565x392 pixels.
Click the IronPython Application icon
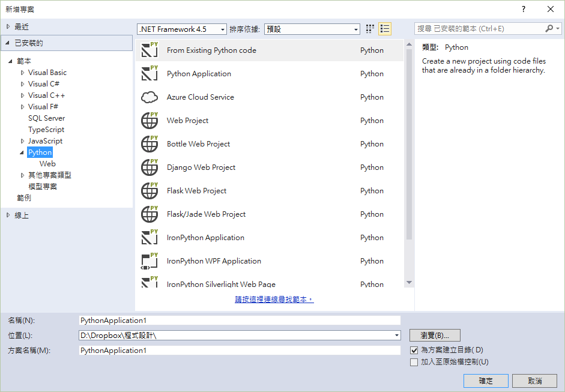coord(150,238)
